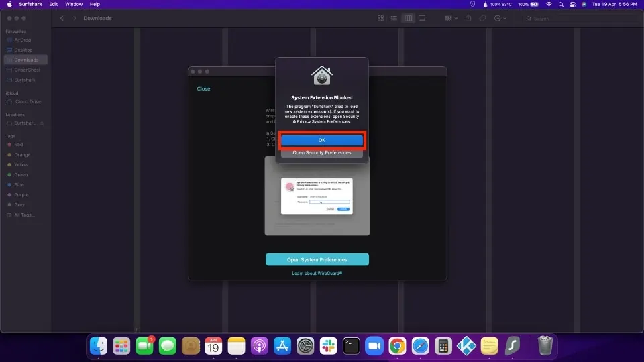Open App Store from the Dock
644x362 pixels.
[x=282, y=346]
